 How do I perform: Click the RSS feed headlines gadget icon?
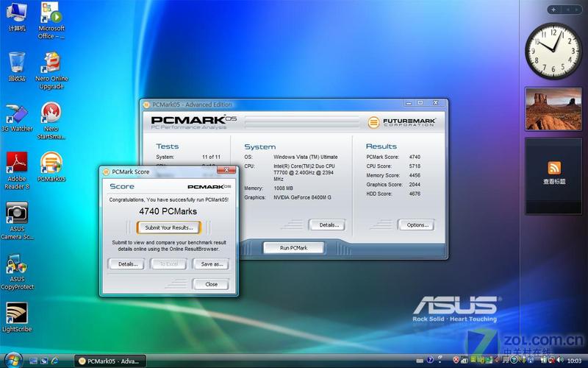tap(554, 168)
